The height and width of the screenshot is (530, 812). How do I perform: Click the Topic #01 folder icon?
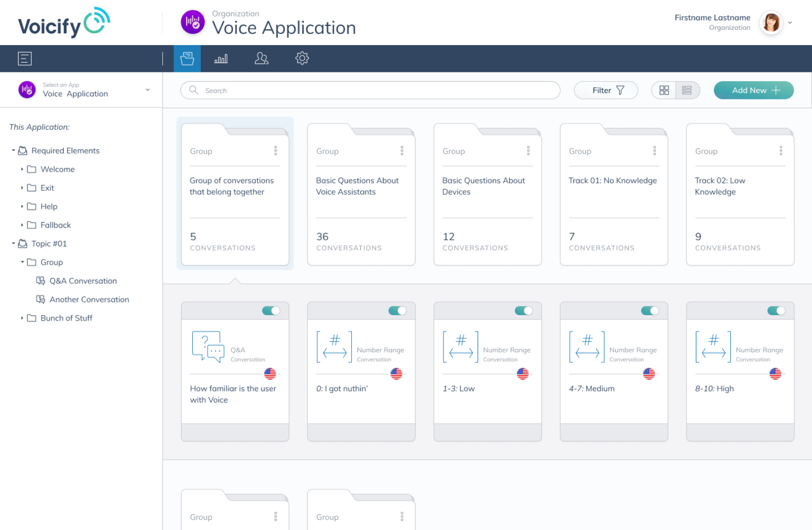pyautogui.click(x=23, y=244)
